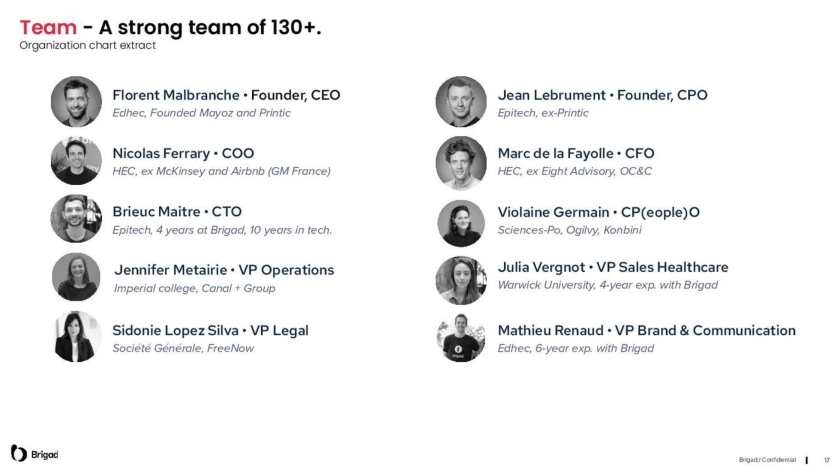Click the slide title "Team" heading

pos(47,27)
